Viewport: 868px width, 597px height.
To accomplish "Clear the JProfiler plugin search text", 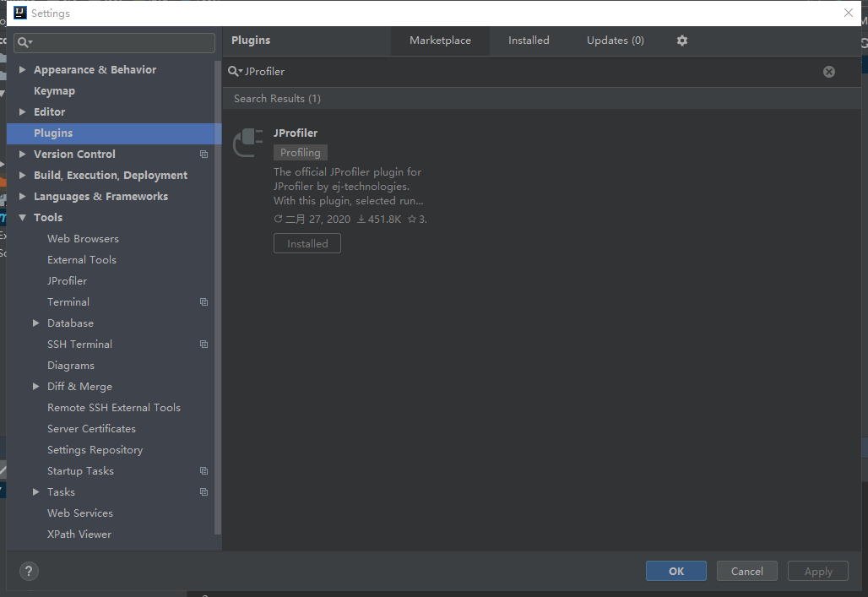I will (828, 72).
